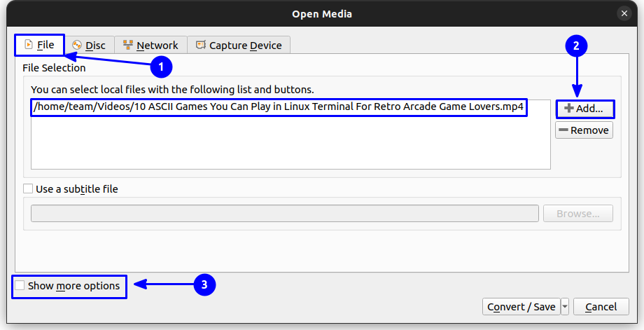Click the Browse button for subtitles
Screen dimensions: 644x330
(x=584, y=214)
